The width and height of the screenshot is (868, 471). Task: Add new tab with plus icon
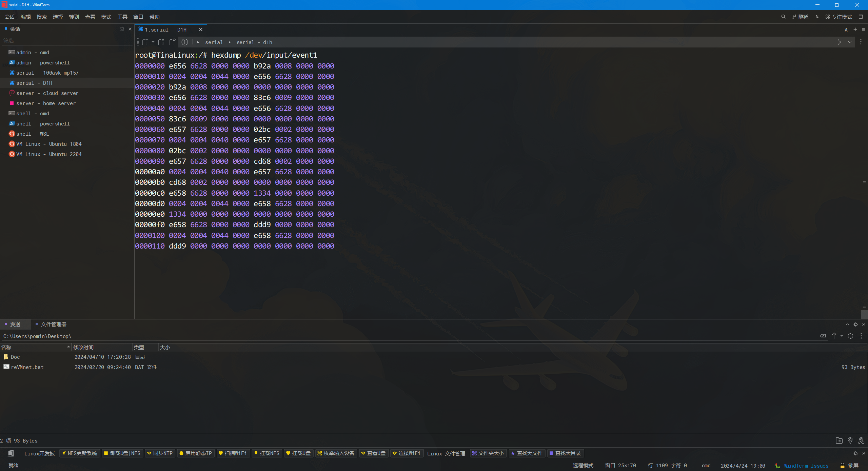tap(855, 30)
